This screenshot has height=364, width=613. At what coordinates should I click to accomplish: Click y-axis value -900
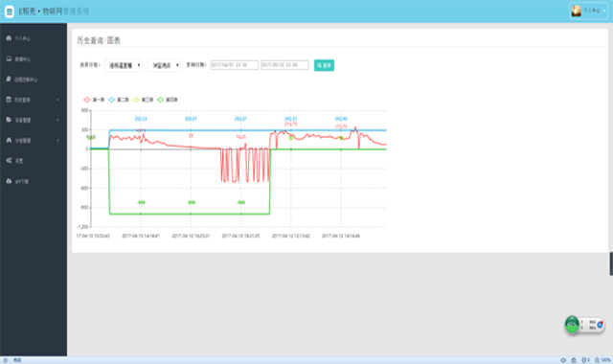[x=83, y=208]
